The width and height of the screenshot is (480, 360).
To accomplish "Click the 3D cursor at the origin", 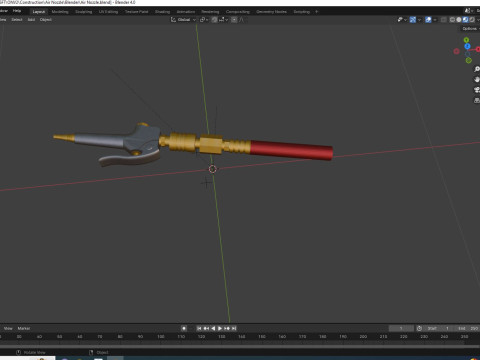I will click(x=212, y=169).
